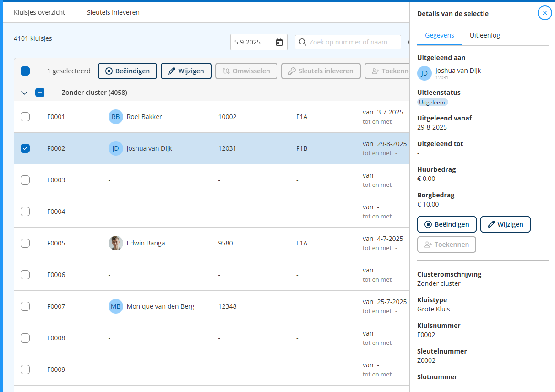555x392 pixels.
Task: Open the calendar date picker icon
Action: pyautogui.click(x=279, y=42)
